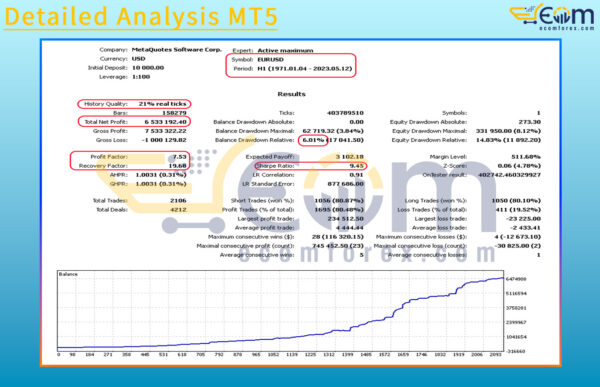Click Largest loss trade value "-23 225.00"
This screenshot has height=387, width=600.
523,219
